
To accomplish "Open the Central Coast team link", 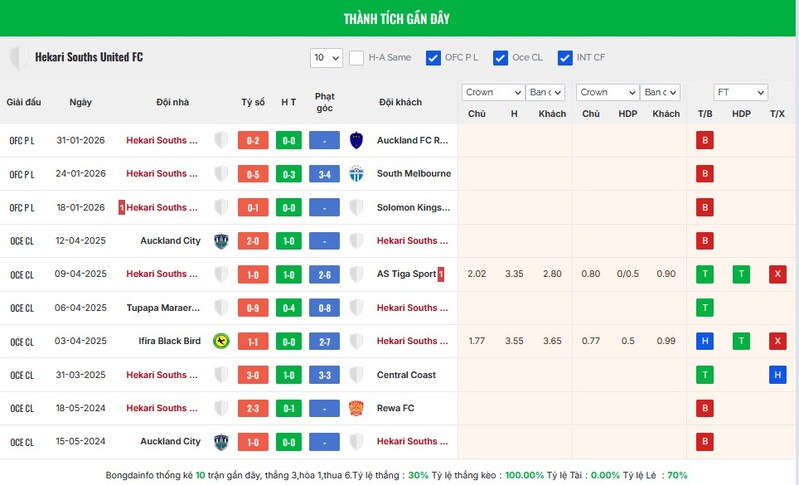I will point(407,375).
